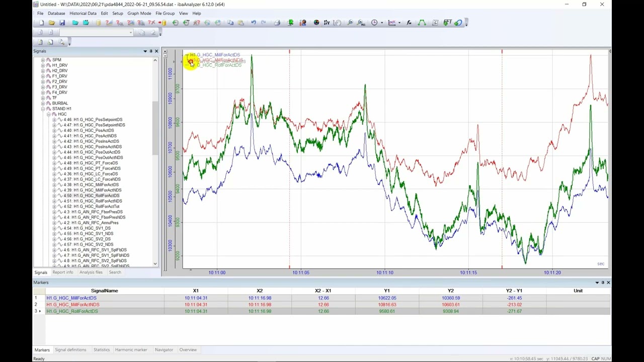This screenshot has height=362, width=644.
Task: Open the color palette icon
Action: [x=316, y=23]
